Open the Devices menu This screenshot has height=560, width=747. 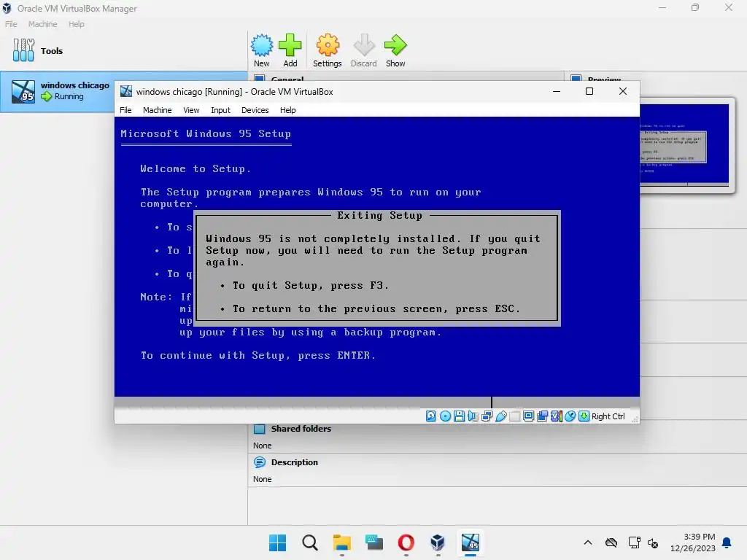[x=255, y=110]
